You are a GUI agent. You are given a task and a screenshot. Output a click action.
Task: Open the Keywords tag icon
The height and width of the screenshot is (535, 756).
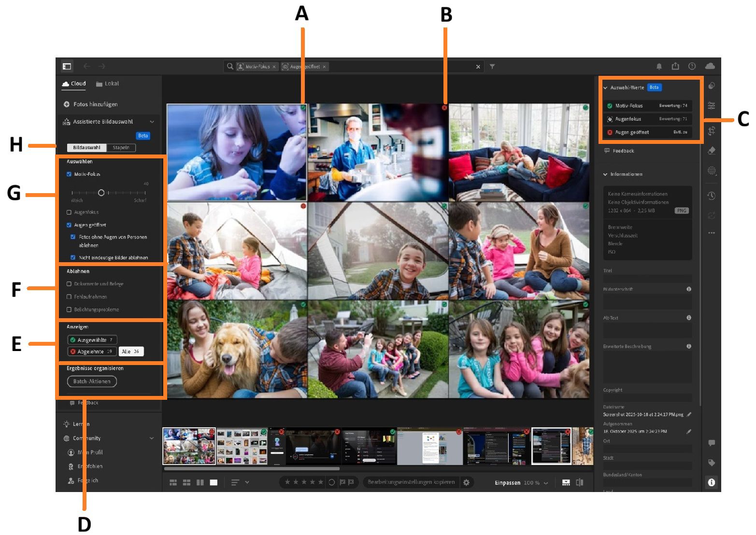point(712,463)
